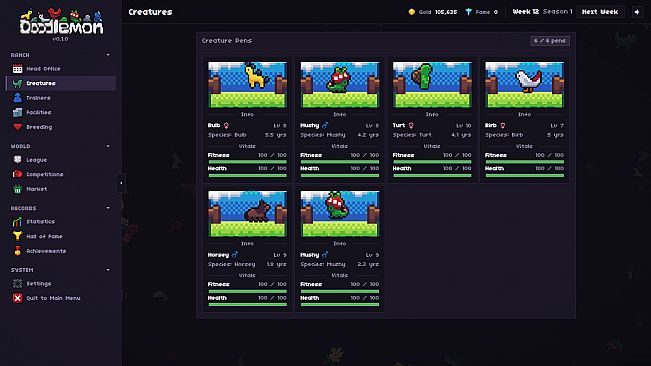Screen dimensions: 651x366
Task: Open the Hall of Fame trophy icon
Action: point(17,237)
